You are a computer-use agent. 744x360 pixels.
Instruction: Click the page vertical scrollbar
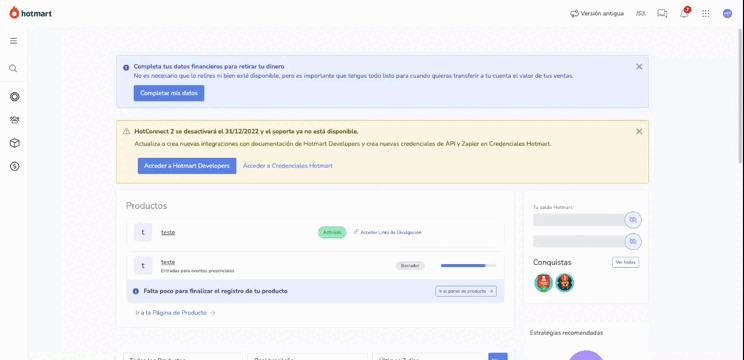741,95
